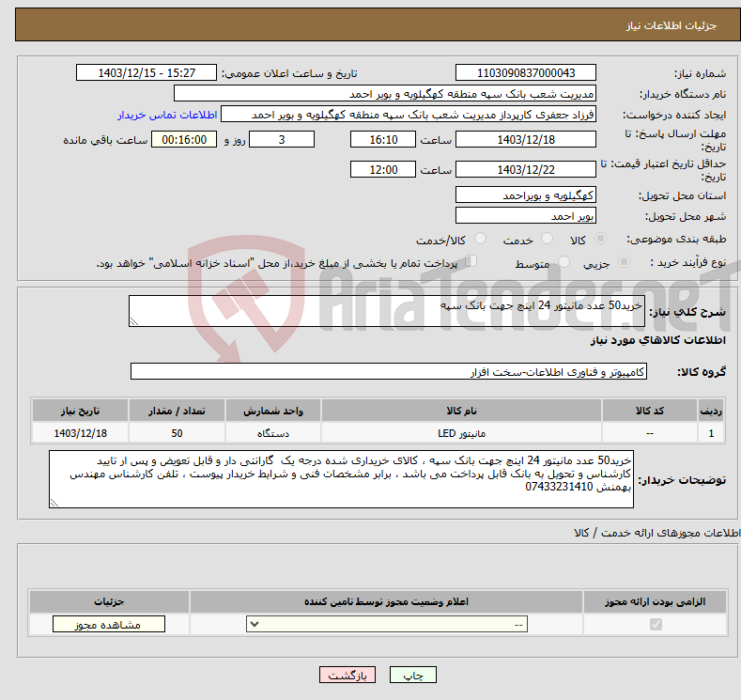
Task: Click the تاریخ نیاز column header
Action: click(81, 411)
